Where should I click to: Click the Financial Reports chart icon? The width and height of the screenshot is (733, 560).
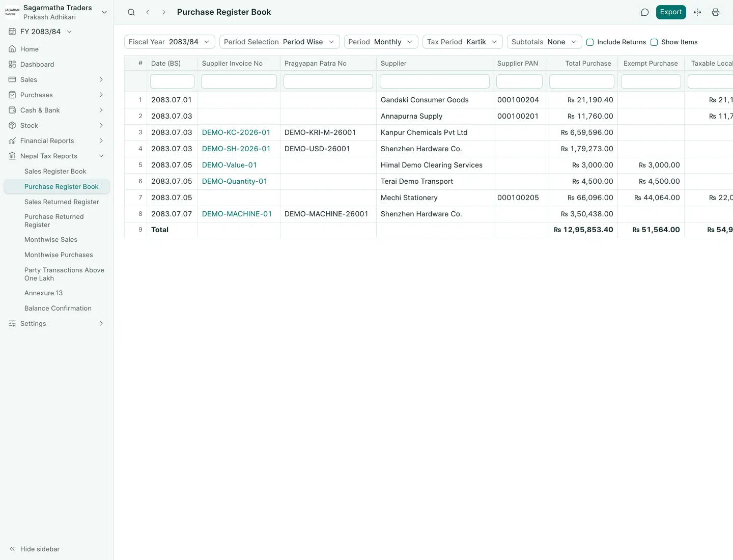click(12, 141)
